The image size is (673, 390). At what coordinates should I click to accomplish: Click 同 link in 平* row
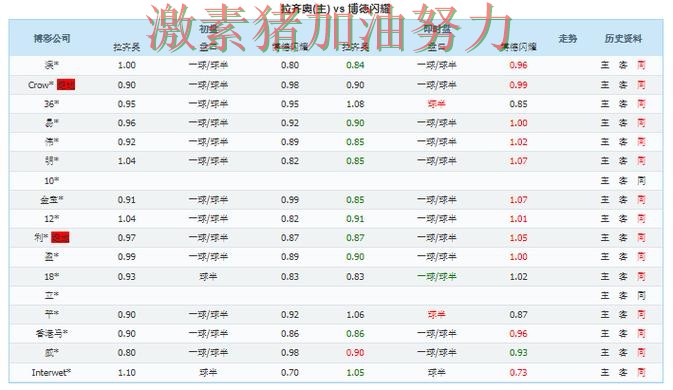click(641, 314)
